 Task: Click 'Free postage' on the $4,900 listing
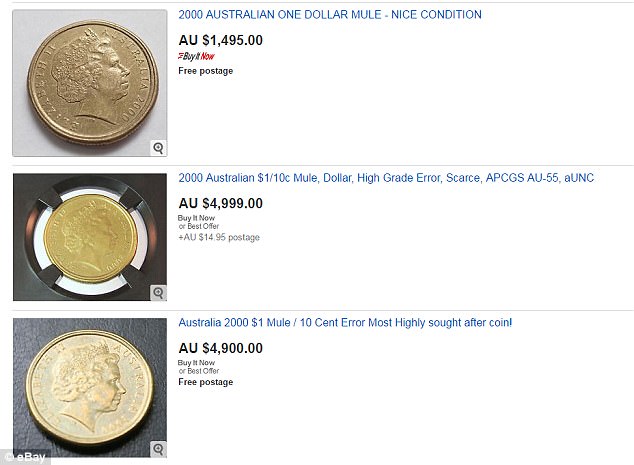[205, 383]
